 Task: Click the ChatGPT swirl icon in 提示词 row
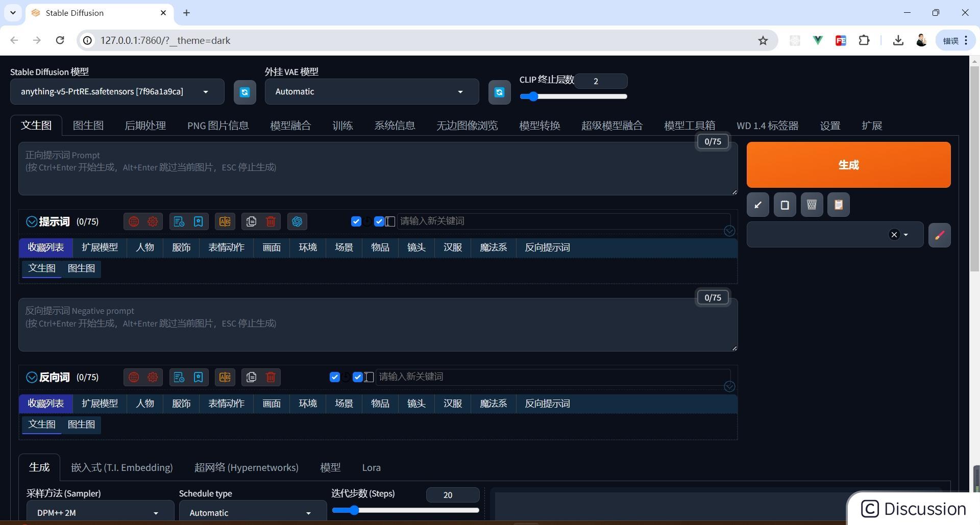click(x=297, y=221)
